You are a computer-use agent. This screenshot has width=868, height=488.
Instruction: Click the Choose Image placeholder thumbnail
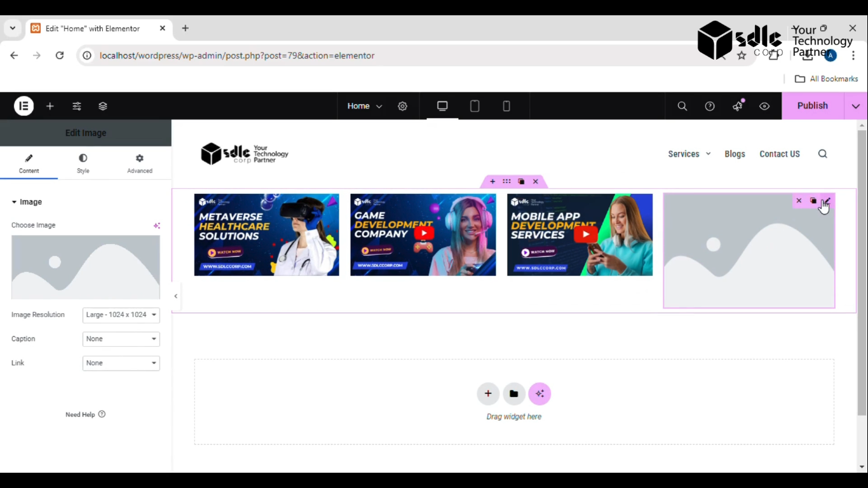tap(86, 268)
